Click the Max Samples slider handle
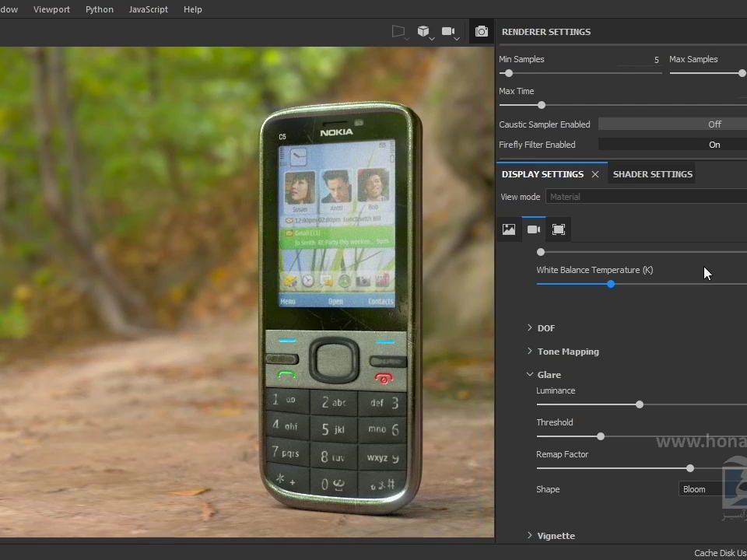747x560 pixels. click(742, 73)
